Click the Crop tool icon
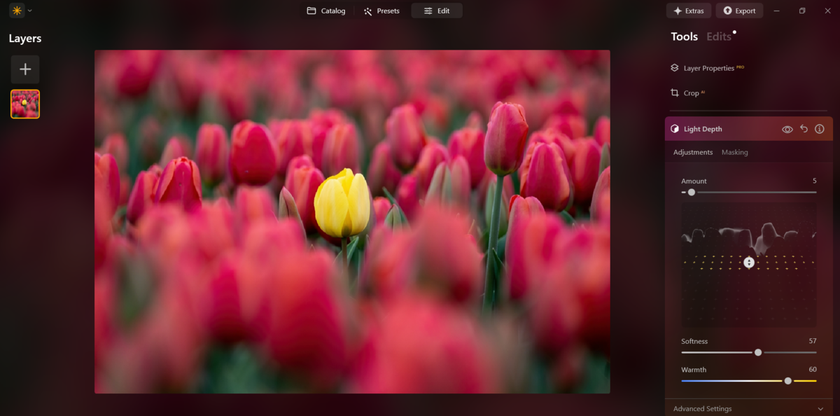This screenshot has height=416, width=840. pyautogui.click(x=674, y=93)
